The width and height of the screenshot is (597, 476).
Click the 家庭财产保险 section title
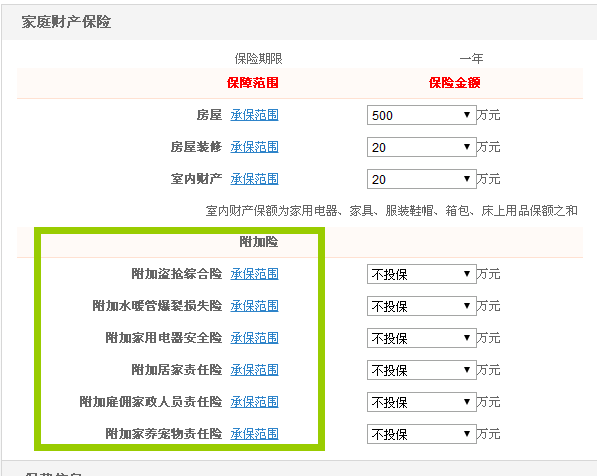[x=66, y=22]
